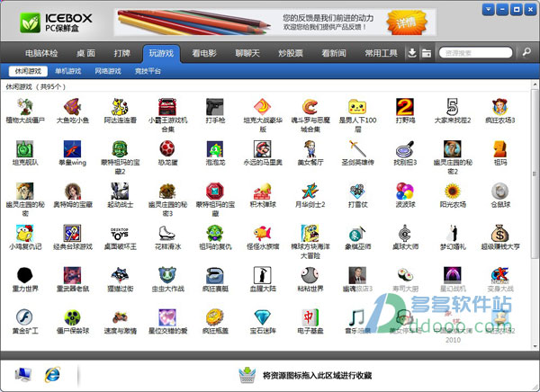This screenshot has width=540, height=392.
Task: Go to the 聊聊天 tab
Action: (247, 53)
